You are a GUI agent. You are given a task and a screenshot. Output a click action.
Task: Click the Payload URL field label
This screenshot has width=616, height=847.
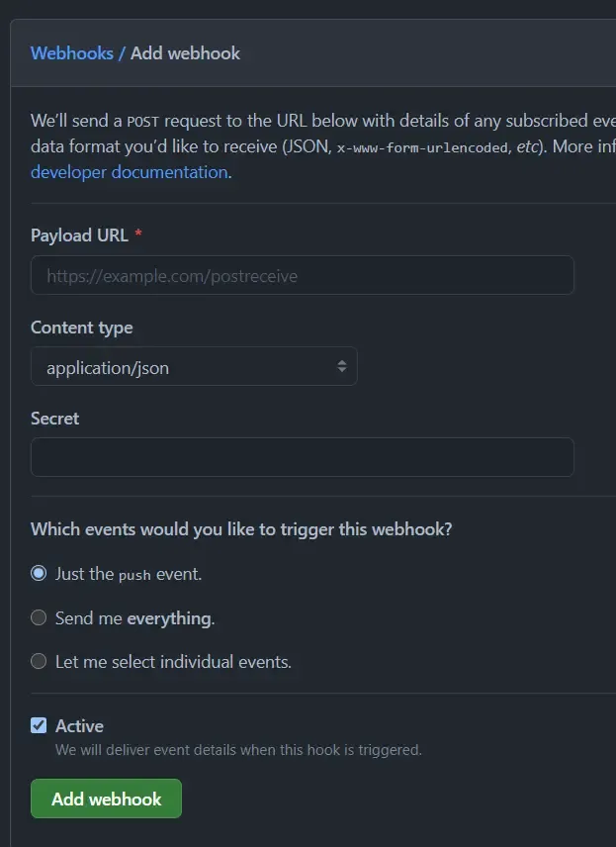pos(79,235)
